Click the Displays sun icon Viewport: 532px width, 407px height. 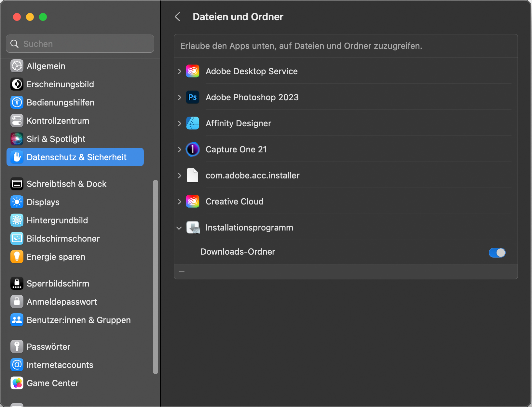(17, 202)
